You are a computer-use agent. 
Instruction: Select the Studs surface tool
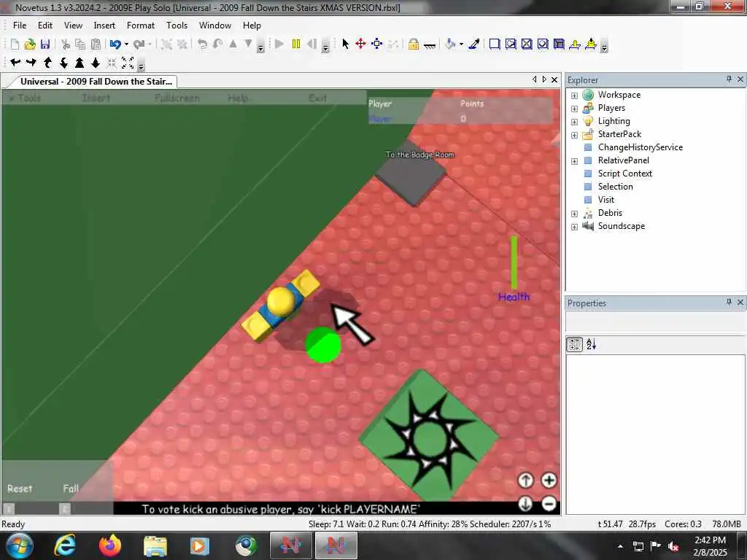(x=575, y=44)
